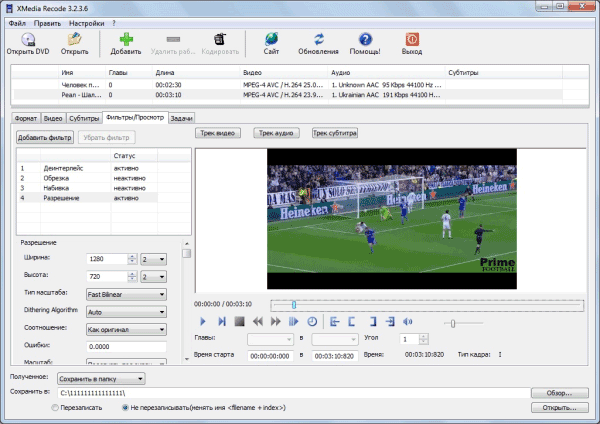Select the Перезаписать radio button
600x424 pixels.
[x=55, y=408]
